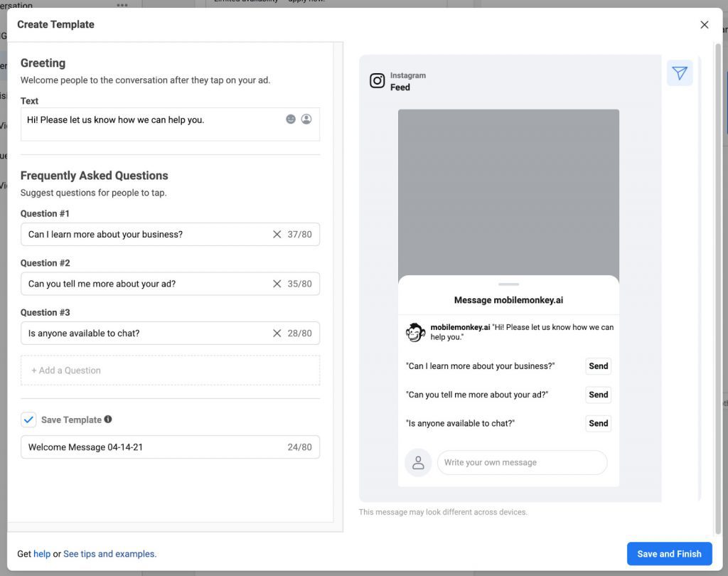Uncheck the Save Template checkbox
Screen dimensions: 728x576
[x=28, y=420]
